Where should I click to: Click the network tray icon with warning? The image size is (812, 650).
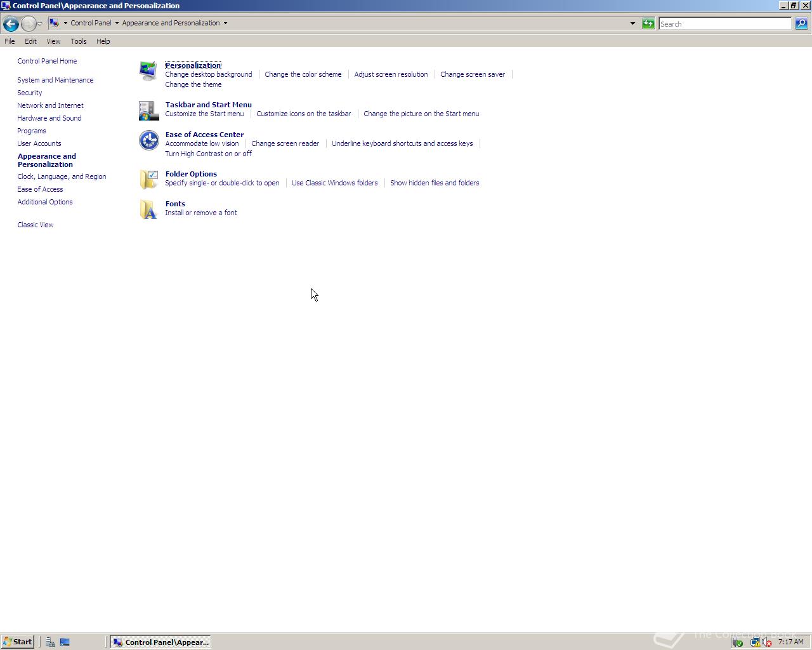pyautogui.click(x=756, y=642)
